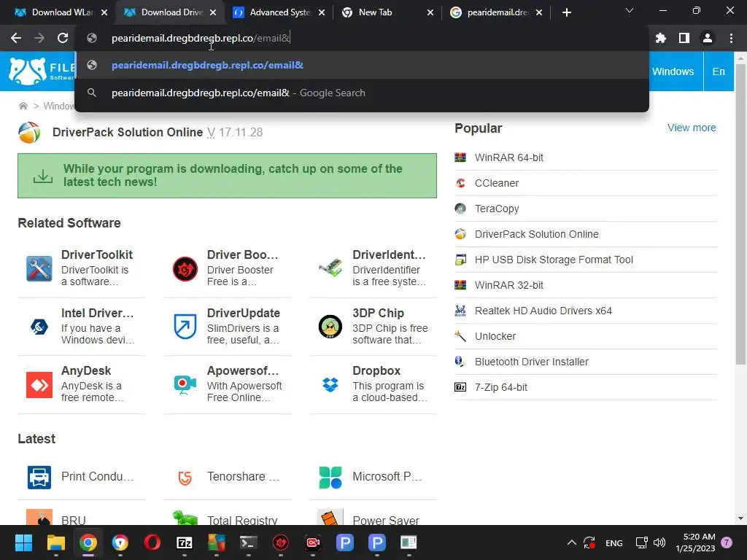Open the Dropbox icon
Viewport: 747px width, 560px height.
(330, 384)
